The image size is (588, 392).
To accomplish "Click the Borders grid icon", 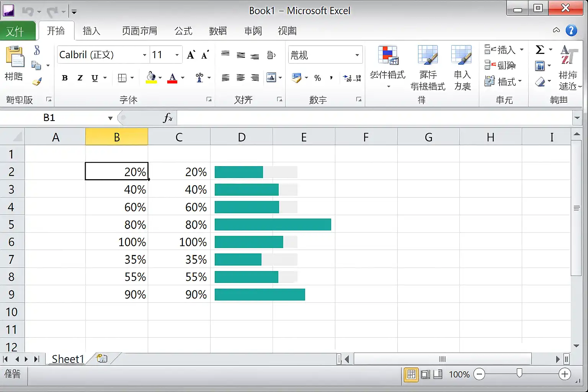I will [122, 78].
